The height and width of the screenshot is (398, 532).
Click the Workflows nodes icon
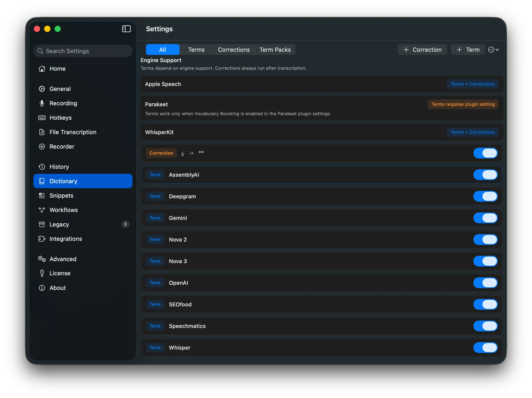point(42,210)
